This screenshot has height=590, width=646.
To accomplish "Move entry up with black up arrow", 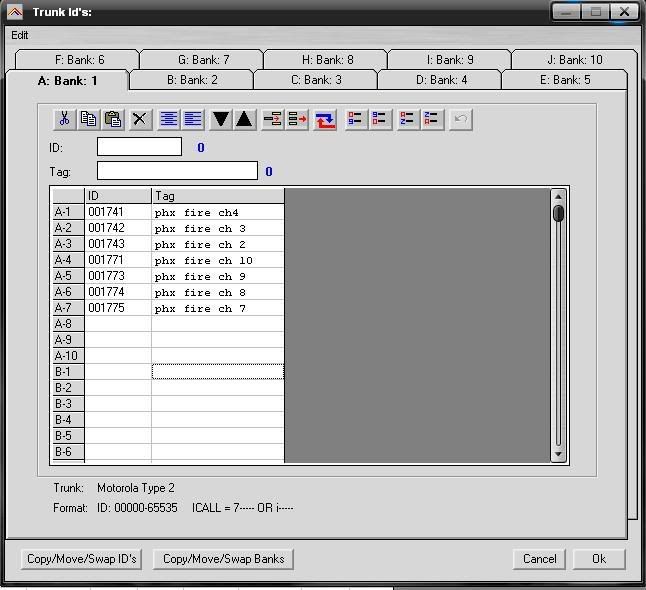I will click(245, 119).
